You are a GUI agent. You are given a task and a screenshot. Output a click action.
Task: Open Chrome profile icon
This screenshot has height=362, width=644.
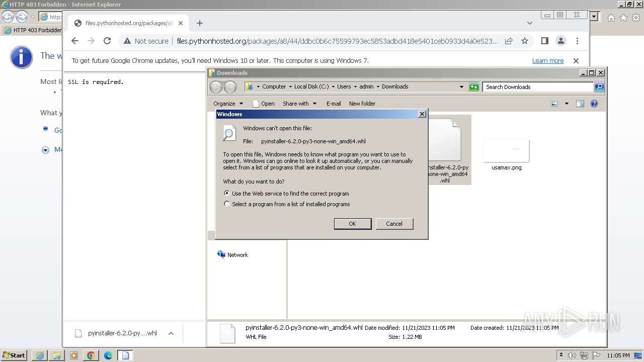(x=561, y=41)
